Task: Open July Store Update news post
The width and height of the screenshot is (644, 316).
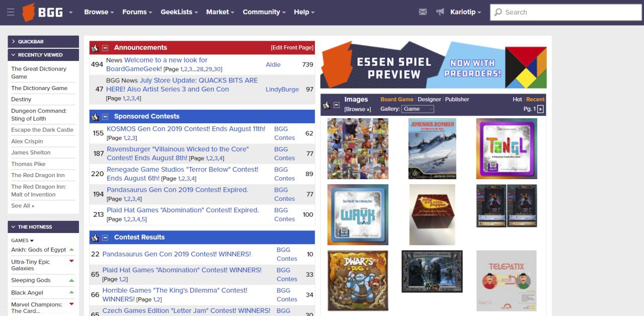Action: tap(182, 85)
